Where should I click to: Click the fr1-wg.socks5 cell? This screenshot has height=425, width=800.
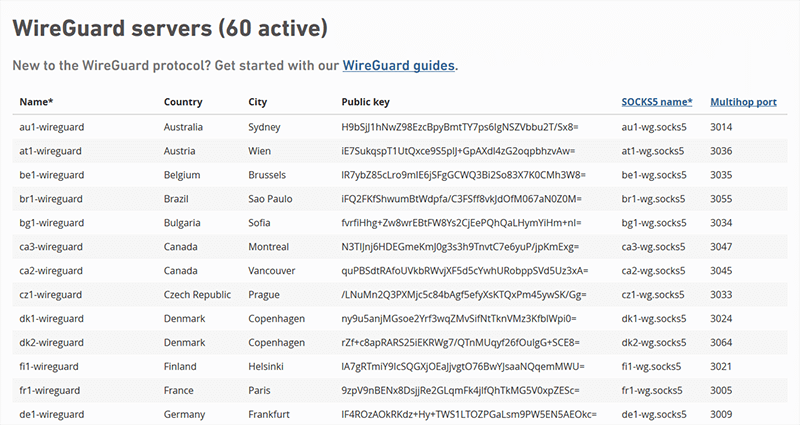[x=652, y=391]
